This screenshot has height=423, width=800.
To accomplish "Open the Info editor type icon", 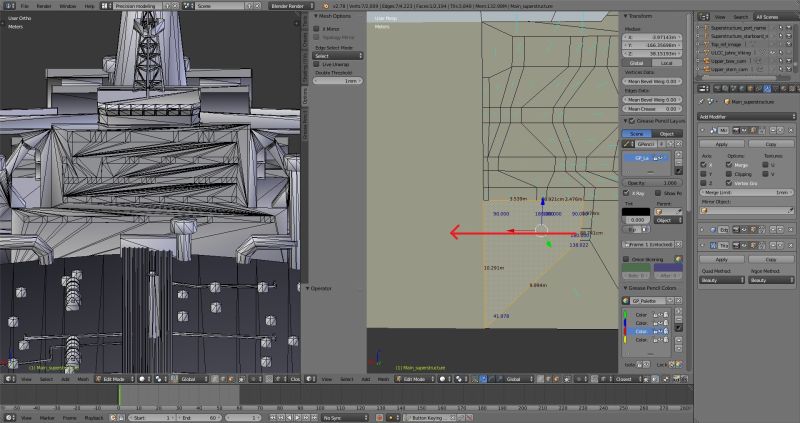I will tap(9, 6).
